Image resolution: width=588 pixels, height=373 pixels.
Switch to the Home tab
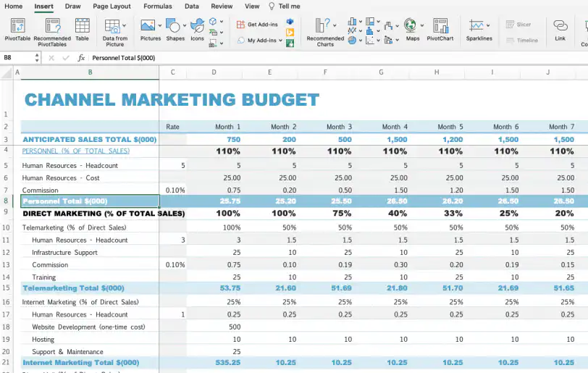[14, 7]
